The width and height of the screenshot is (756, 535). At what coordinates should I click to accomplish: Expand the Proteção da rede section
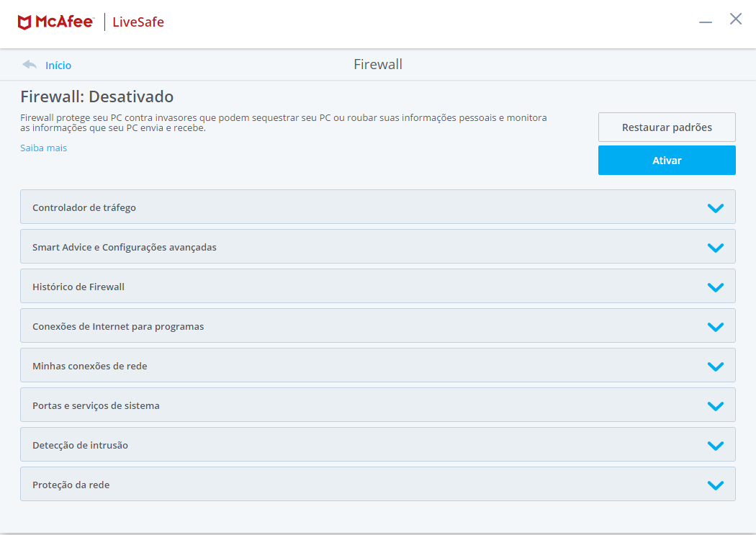[378, 483]
